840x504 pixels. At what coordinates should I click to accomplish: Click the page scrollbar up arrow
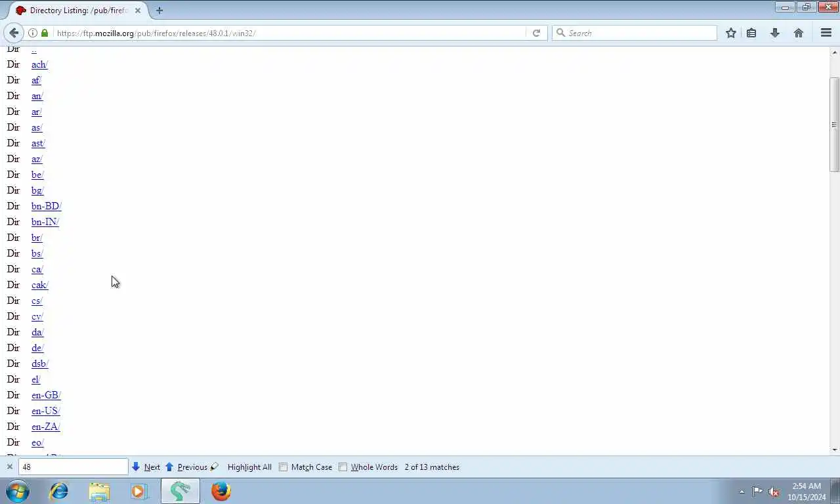pyautogui.click(x=835, y=52)
